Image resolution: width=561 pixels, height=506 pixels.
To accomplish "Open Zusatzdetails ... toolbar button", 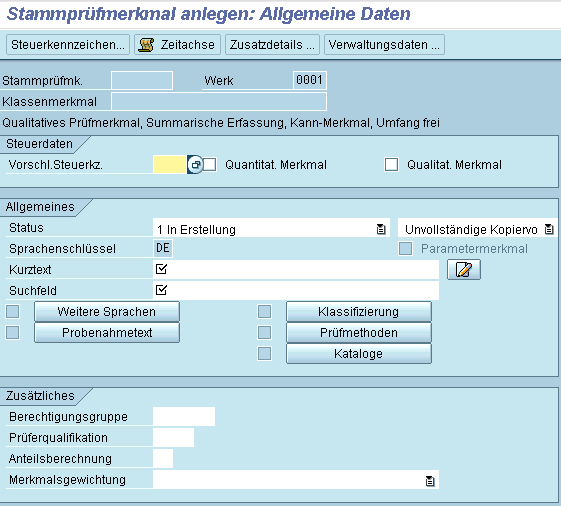I will 272,45.
